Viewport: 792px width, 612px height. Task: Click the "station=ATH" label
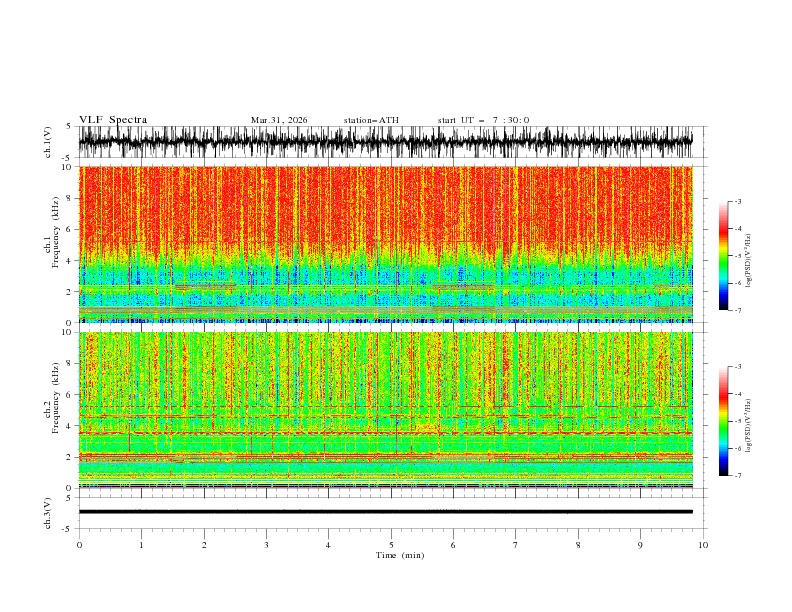point(371,120)
